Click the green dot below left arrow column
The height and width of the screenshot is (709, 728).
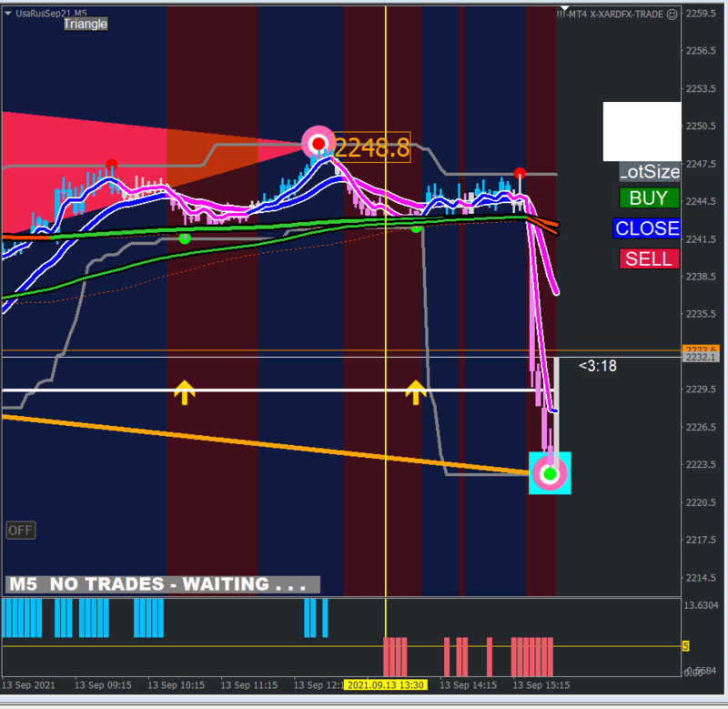click(x=185, y=238)
